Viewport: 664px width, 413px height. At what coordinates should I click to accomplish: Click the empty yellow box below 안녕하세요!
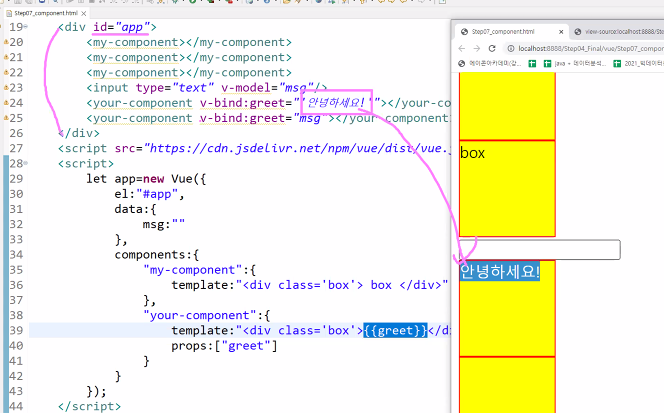click(507, 385)
